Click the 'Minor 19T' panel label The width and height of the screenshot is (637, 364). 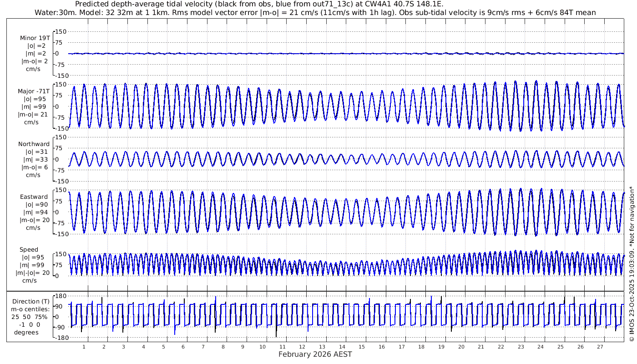[x=35, y=38]
